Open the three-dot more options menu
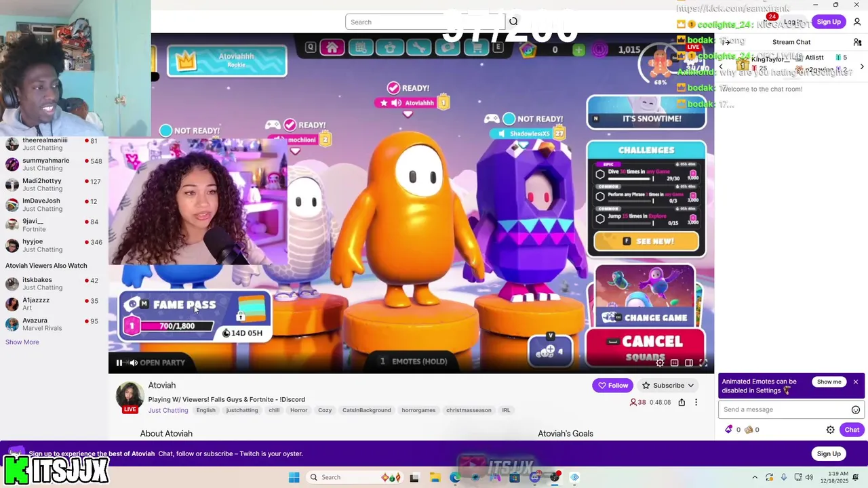 [x=696, y=402]
